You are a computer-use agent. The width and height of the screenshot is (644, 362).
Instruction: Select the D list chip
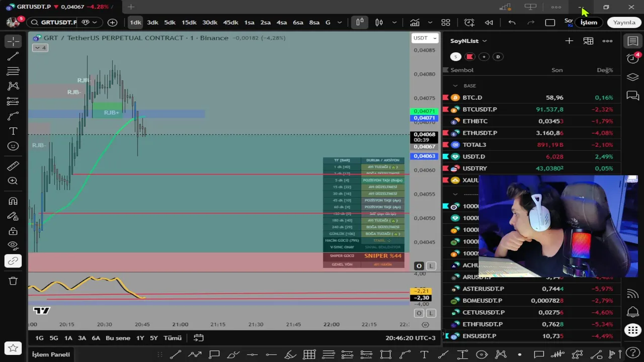pyautogui.click(x=498, y=56)
